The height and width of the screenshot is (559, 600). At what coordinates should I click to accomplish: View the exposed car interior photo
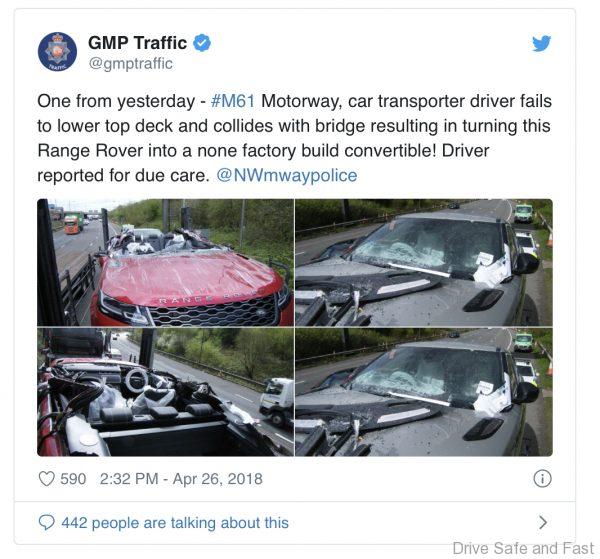click(165, 392)
